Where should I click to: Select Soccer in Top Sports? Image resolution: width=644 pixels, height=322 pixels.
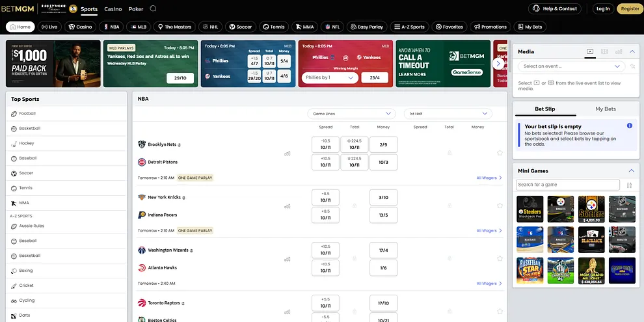coord(66,173)
